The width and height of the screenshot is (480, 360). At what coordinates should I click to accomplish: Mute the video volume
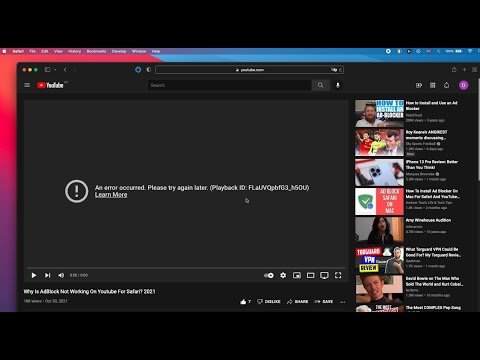point(61,275)
